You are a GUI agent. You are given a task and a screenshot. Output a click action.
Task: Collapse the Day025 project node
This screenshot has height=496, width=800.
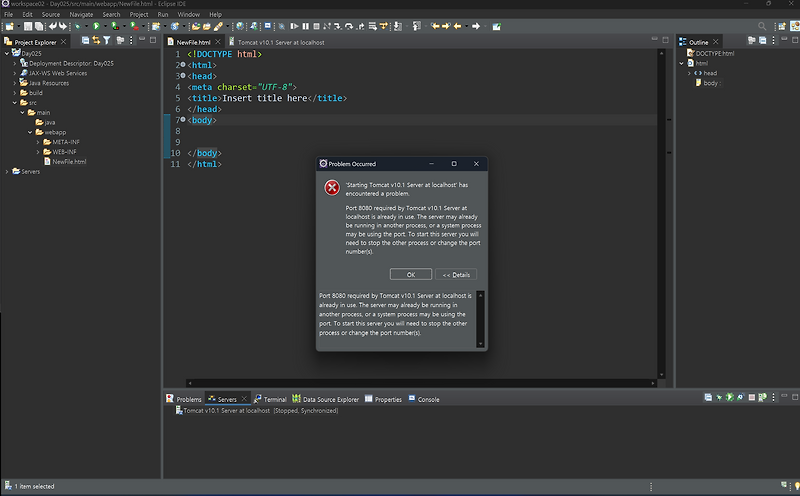tap(8, 53)
